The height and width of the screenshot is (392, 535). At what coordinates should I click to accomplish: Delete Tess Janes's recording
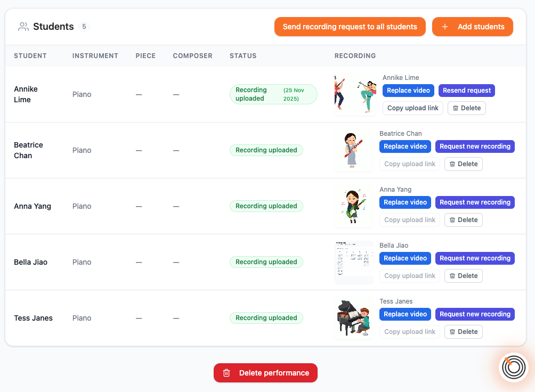(x=464, y=332)
